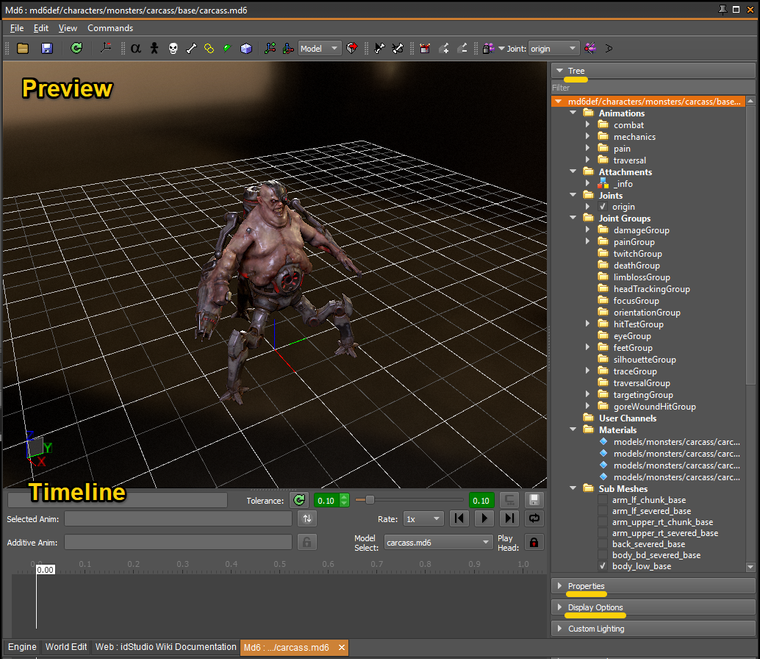Toggle the loop playback button
The width and height of the screenshot is (760, 659).
[x=534, y=518]
